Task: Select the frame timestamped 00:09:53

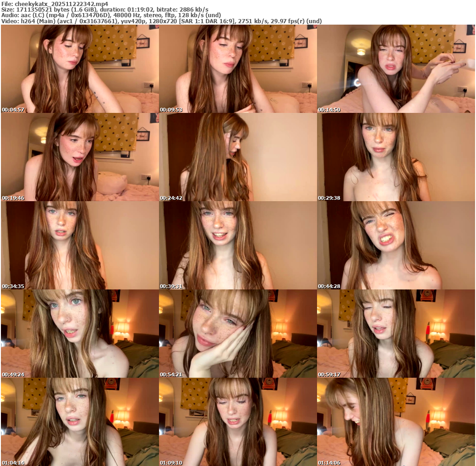Action: coord(238,69)
